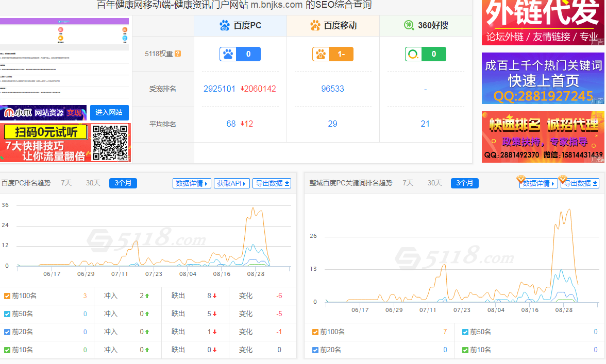The width and height of the screenshot is (606, 364).
Task: Click Baidu mobile 受宠排名 value 96533
Action: [333, 89]
